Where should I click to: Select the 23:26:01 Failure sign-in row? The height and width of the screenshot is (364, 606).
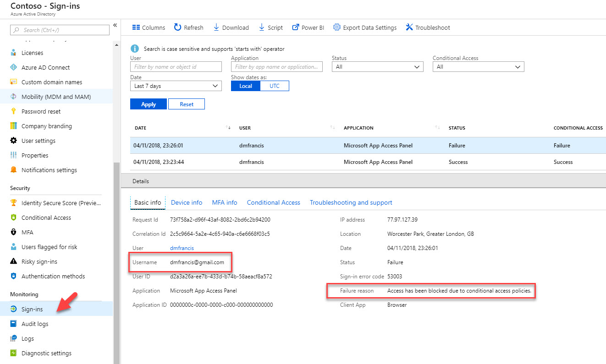[x=368, y=146]
